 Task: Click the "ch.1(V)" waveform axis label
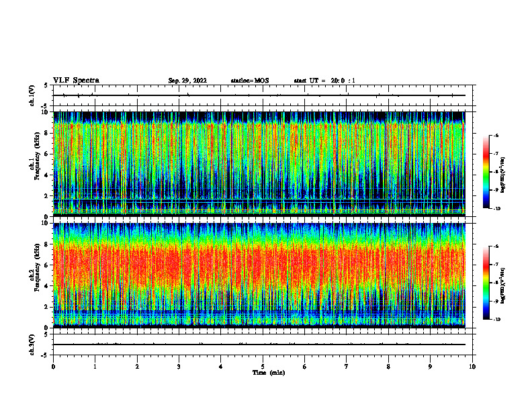pos(32,95)
